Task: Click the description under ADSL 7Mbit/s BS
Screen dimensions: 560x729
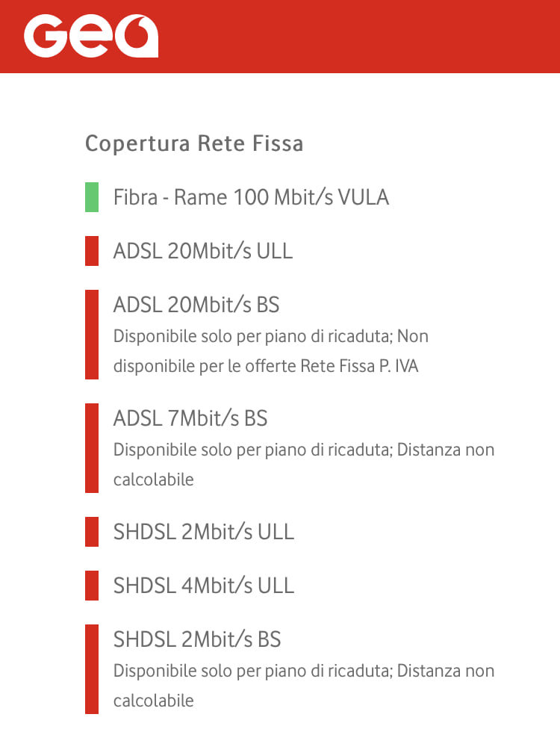Action: point(303,465)
